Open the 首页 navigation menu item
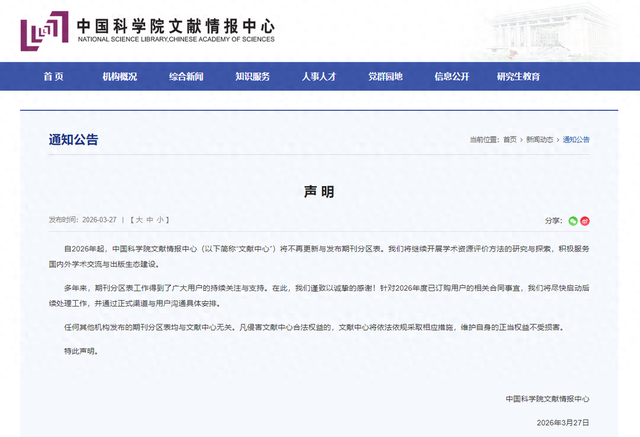This screenshot has height=437, width=640. (x=53, y=76)
